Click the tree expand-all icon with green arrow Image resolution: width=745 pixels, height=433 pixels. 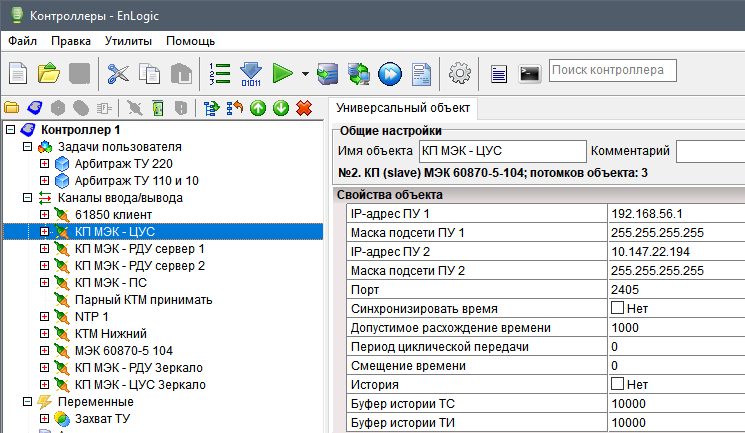tap(211, 108)
